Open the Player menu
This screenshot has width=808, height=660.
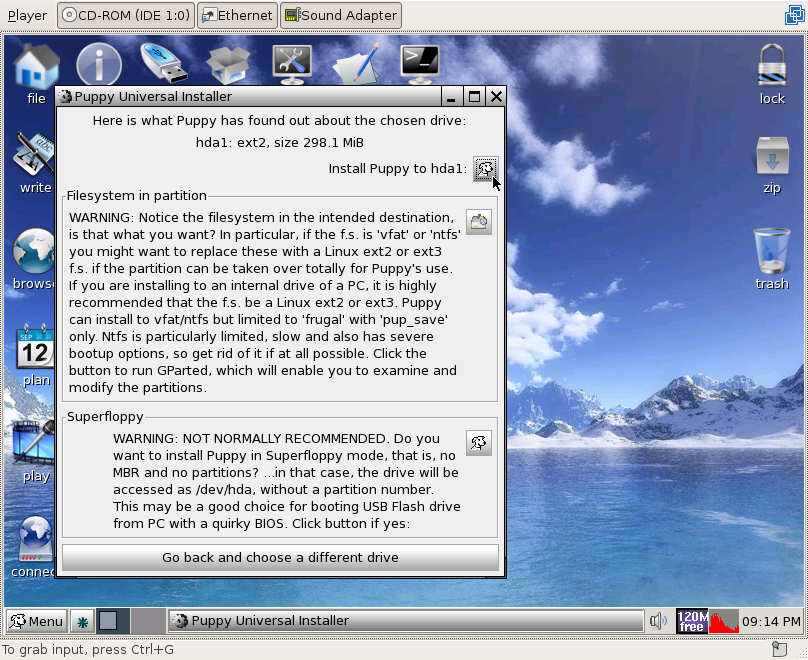point(27,16)
